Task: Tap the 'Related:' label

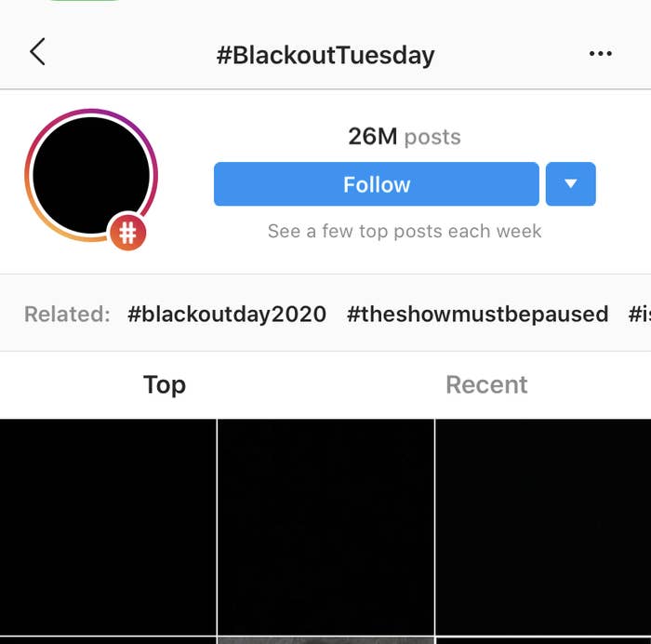Action: pyautogui.click(x=67, y=314)
